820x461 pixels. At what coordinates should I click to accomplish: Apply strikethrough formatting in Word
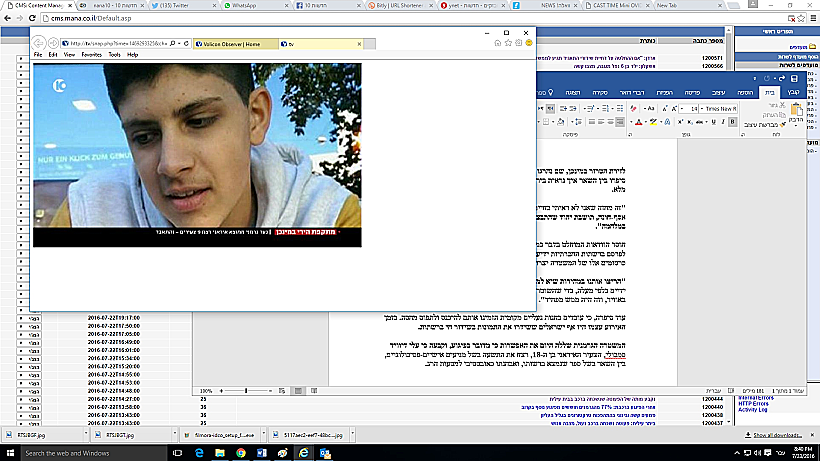click(x=699, y=122)
